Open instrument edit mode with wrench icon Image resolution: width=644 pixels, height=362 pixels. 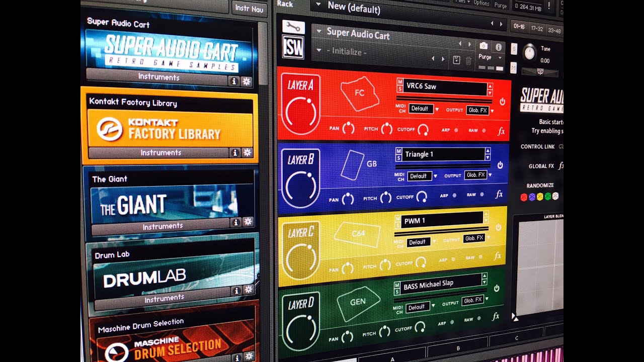point(293,27)
